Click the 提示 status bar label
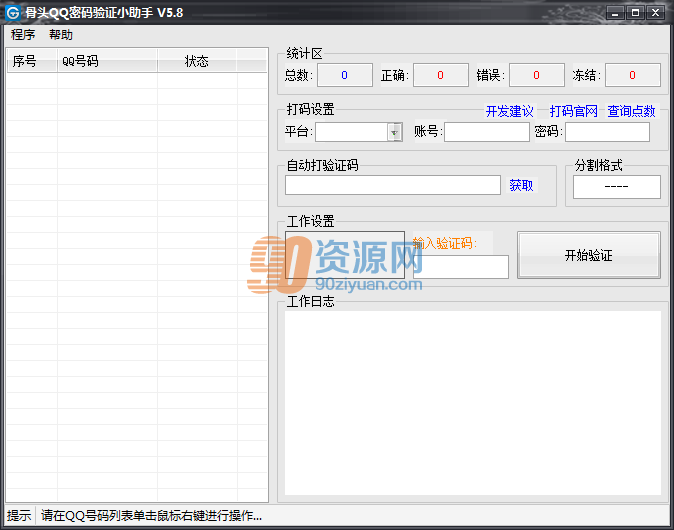This screenshot has width=674, height=530. coord(19,515)
